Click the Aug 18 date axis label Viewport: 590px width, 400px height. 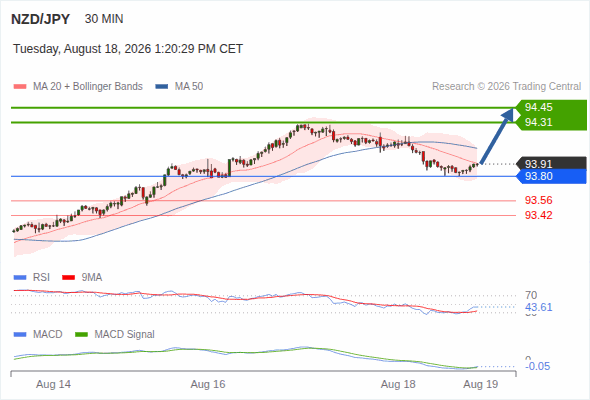pos(398,384)
